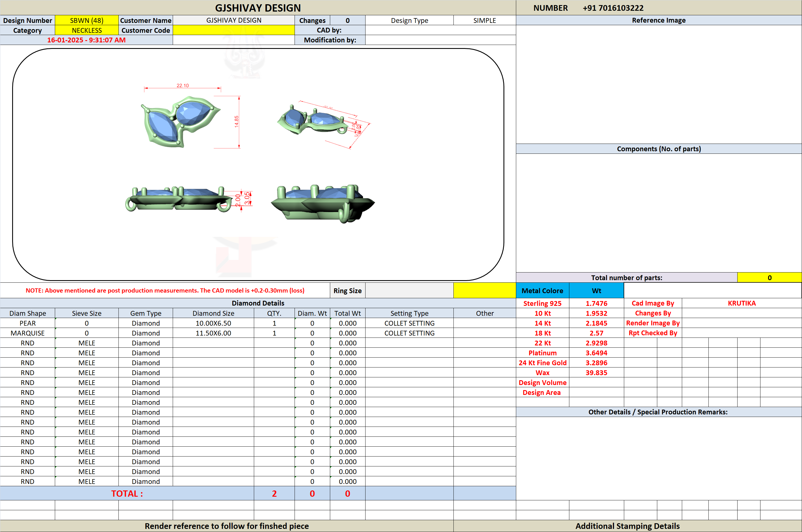Select the KRUTIKA Cad Image By cell
The width and height of the screenshot is (802, 532).
pos(742,303)
